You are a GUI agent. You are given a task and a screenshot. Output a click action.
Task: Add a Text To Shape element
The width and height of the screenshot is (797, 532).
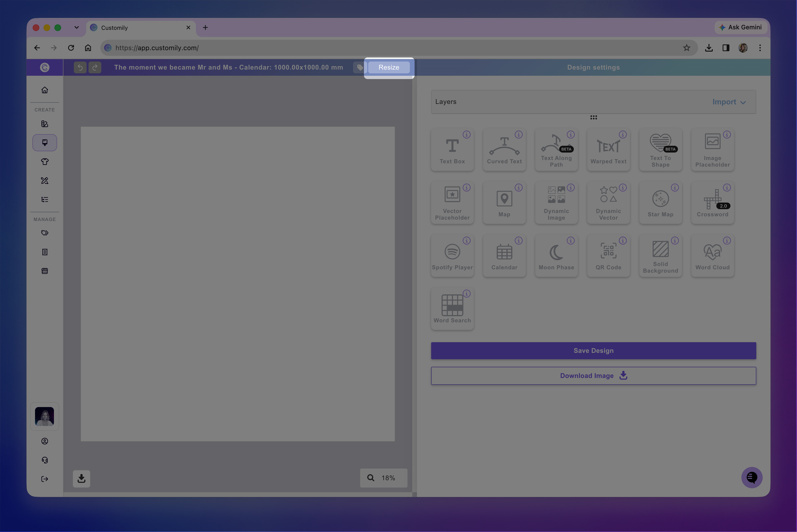click(660, 150)
